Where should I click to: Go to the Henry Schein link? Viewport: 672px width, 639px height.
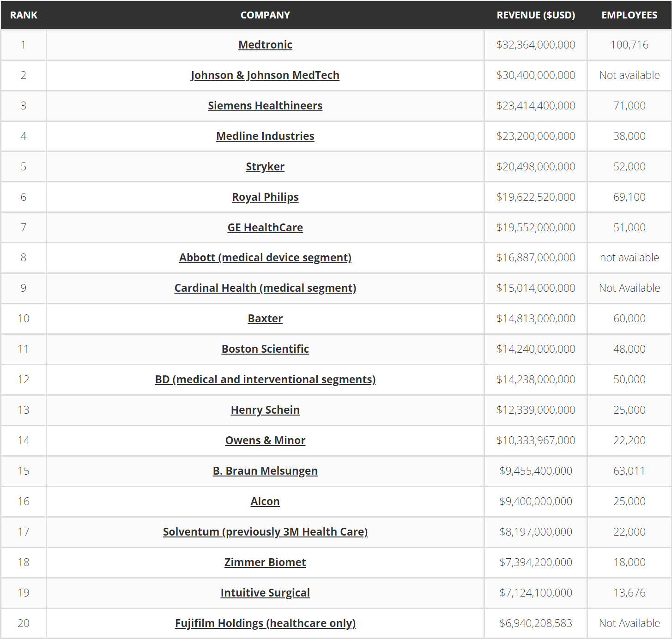point(265,410)
